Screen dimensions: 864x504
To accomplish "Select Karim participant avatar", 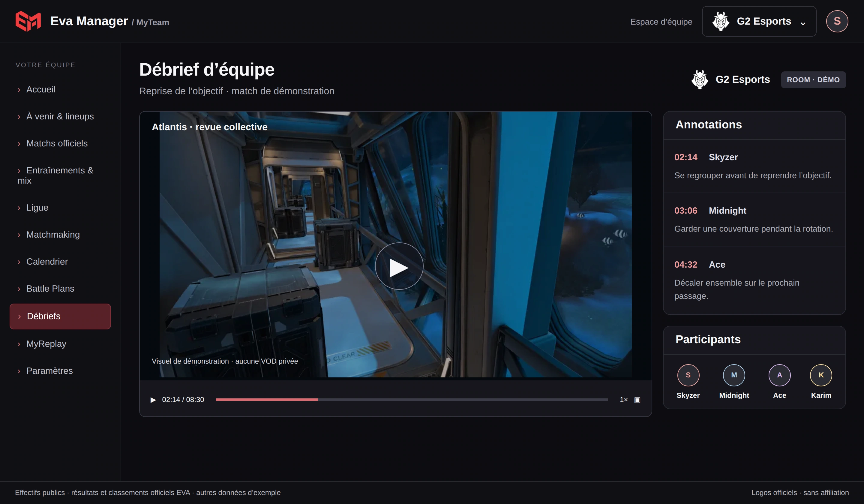I will [821, 375].
